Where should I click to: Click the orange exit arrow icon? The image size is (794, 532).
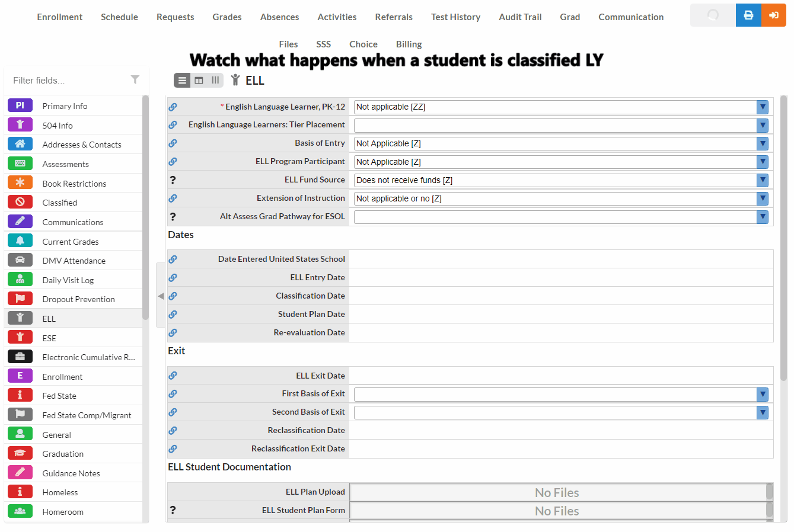click(773, 15)
